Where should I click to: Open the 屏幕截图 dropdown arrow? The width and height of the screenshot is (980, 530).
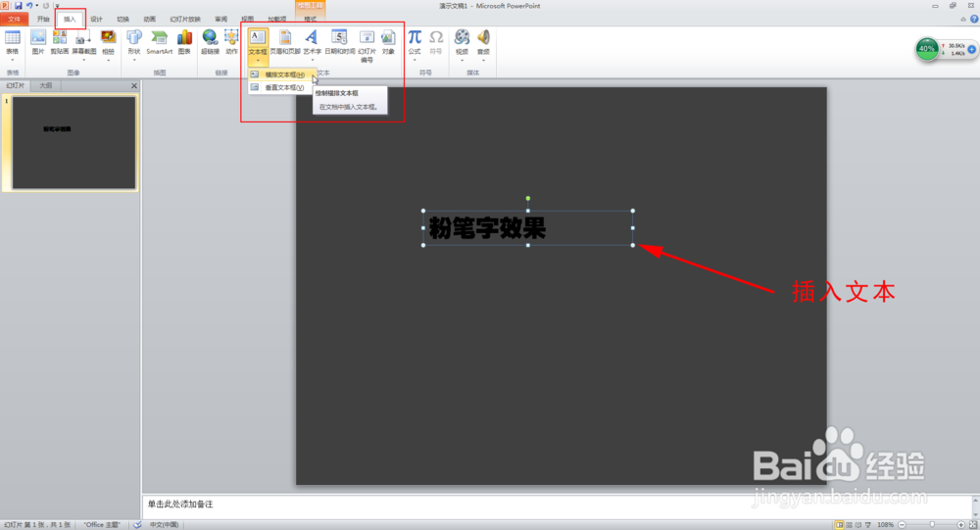[x=83, y=60]
